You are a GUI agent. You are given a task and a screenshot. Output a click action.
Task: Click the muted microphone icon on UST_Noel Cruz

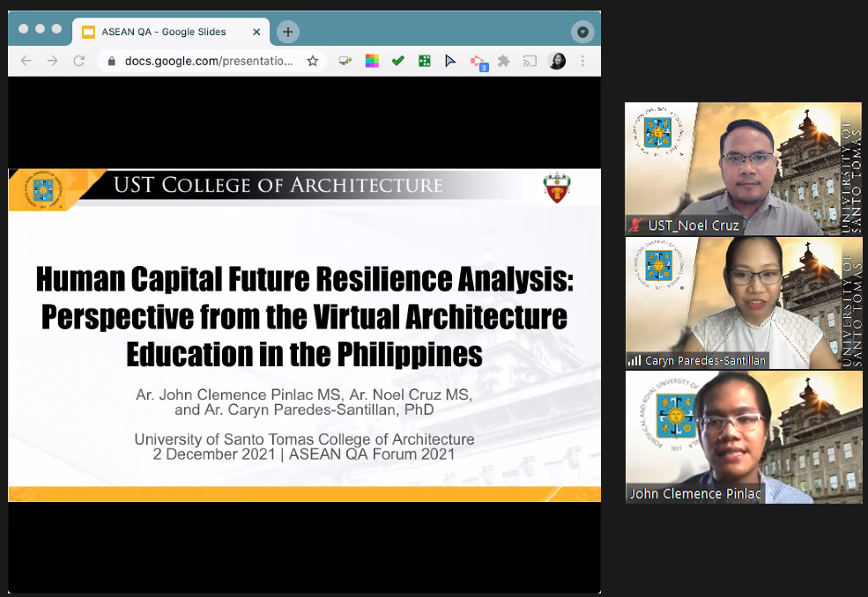[x=635, y=225]
